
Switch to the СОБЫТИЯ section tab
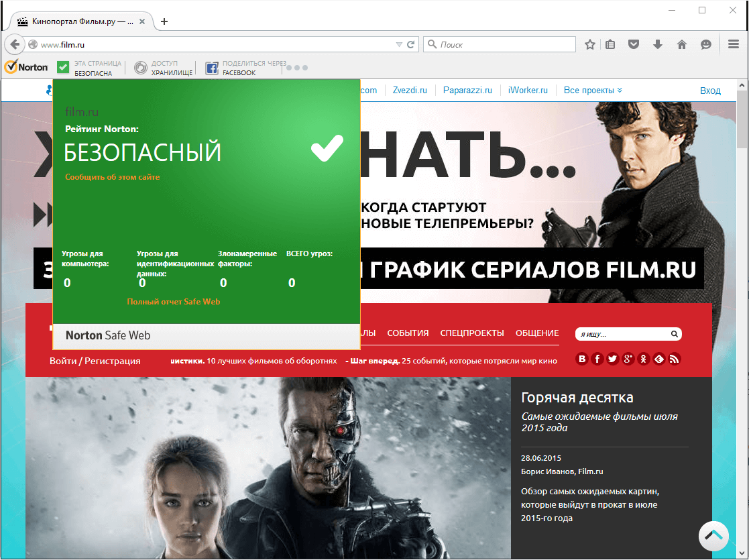tap(408, 333)
